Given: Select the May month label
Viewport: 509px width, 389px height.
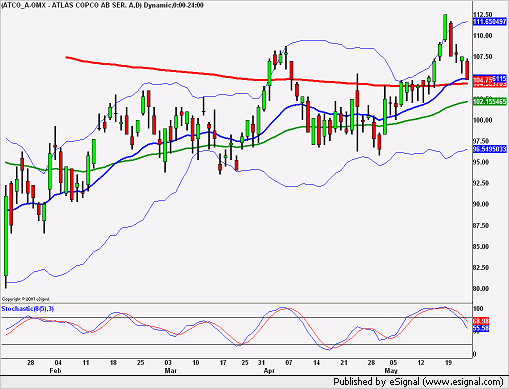Looking at the screenshot, I should click(x=391, y=371).
